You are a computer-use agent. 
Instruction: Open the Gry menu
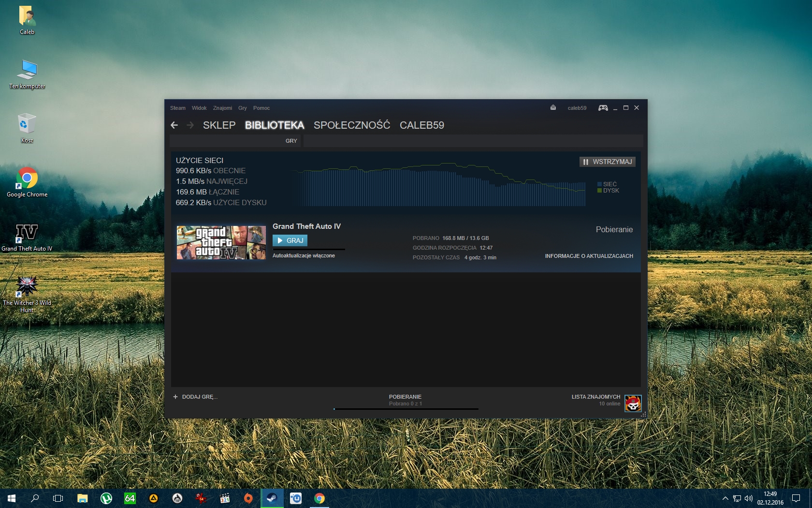pyautogui.click(x=243, y=108)
